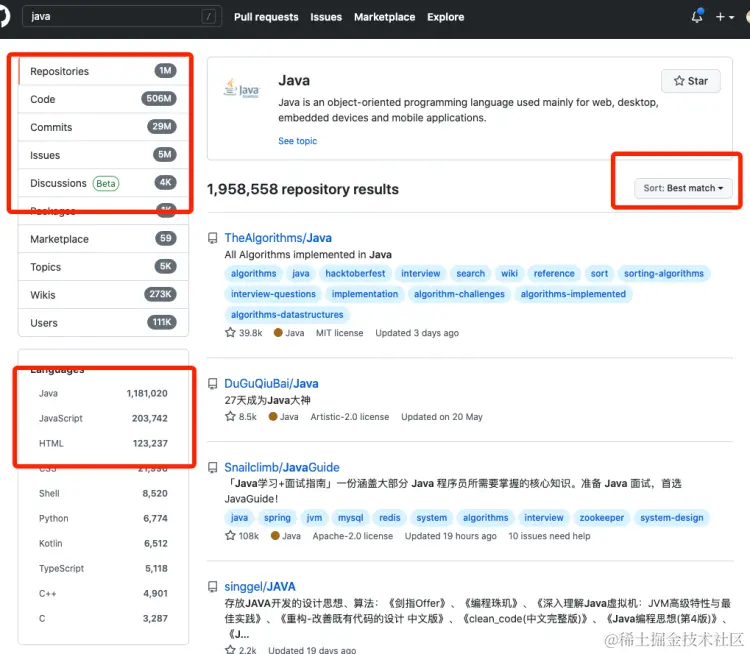Click the interview-questions topic tag
This screenshot has width=750, height=654.
pos(273,294)
